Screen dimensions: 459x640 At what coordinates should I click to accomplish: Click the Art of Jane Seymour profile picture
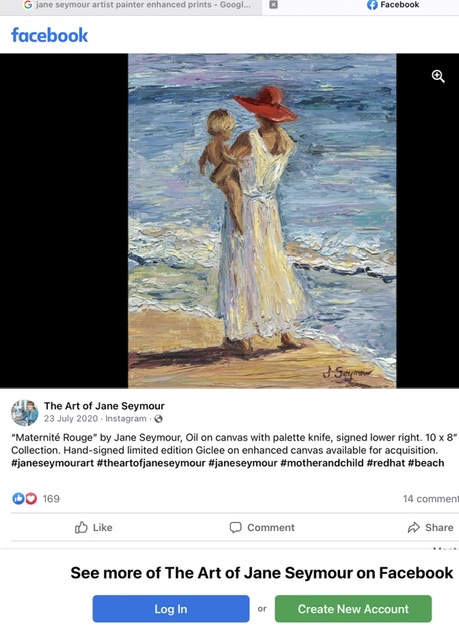click(x=25, y=413)
